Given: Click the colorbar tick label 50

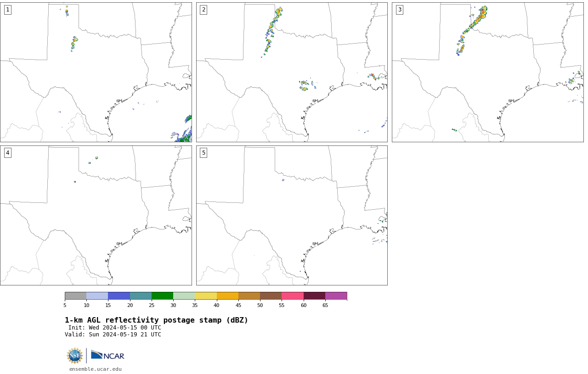Looking at the screenshot, I should (260, 305).
